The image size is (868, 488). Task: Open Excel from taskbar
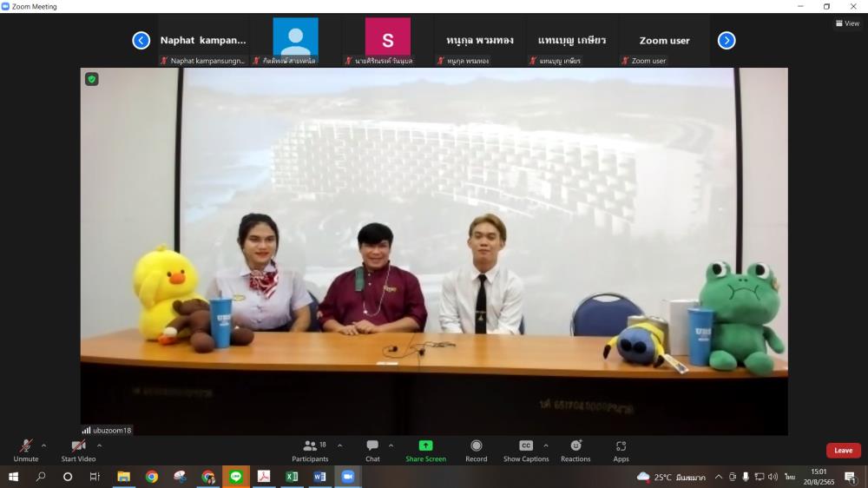tap(292, 477)
